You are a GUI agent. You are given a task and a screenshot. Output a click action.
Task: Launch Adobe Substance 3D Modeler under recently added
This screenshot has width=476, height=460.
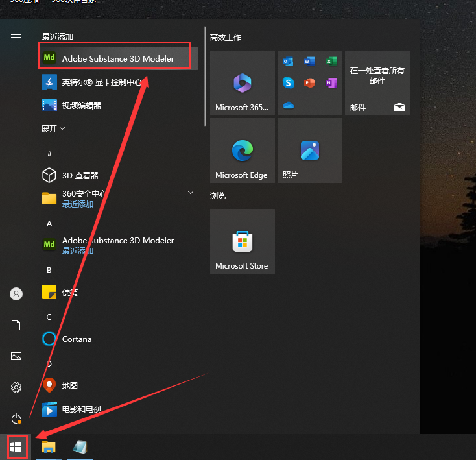118,58
